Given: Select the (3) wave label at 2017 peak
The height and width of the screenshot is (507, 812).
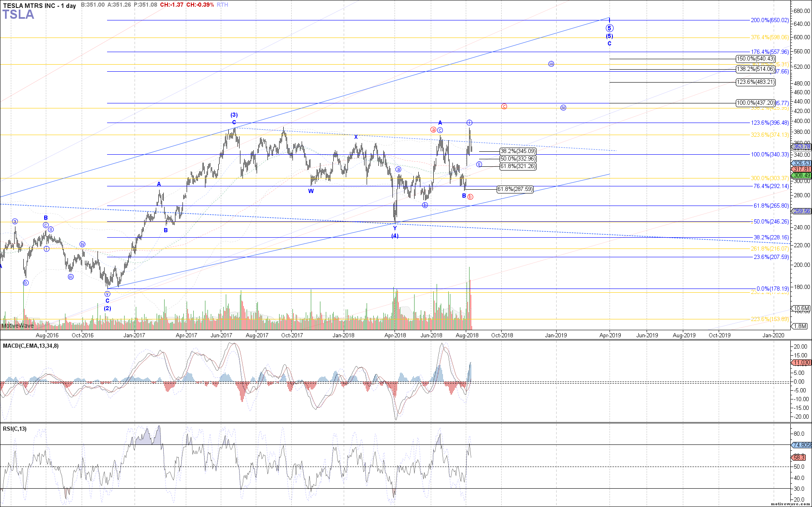Looking at the screenshot, I should (234, 115).
